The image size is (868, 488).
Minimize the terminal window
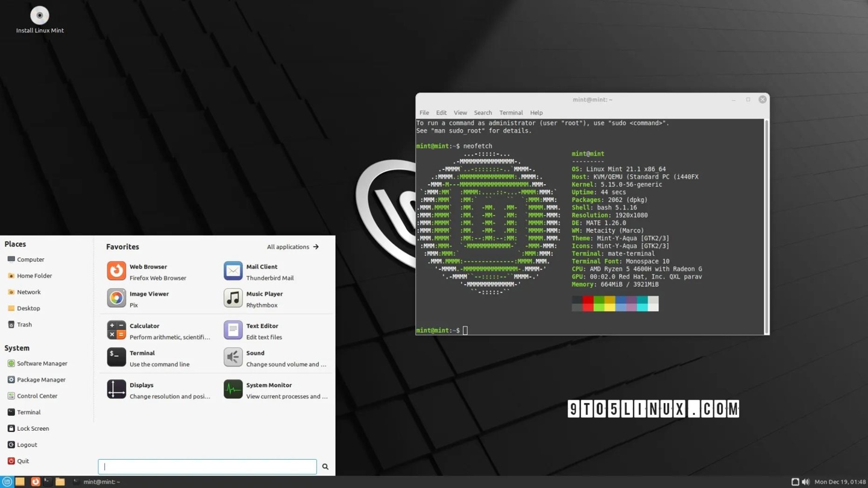(734, 100)
